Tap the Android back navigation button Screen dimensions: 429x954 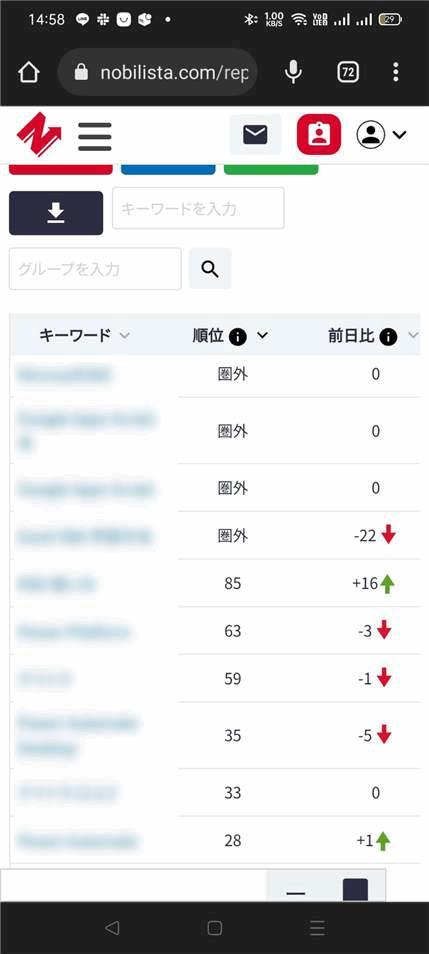(x=112, y=927)
